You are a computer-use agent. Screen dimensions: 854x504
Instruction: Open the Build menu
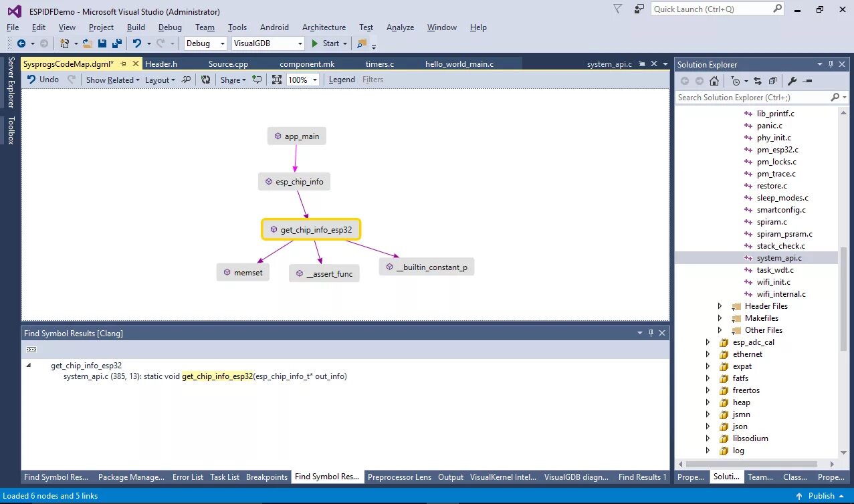[x=136, y=27]
